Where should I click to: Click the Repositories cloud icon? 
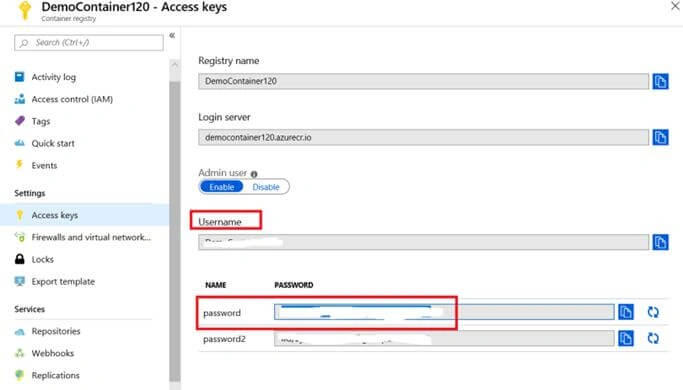20,332
